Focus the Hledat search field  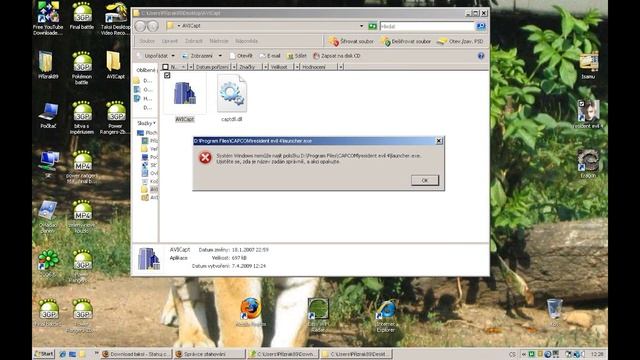(x=427, y=26)
